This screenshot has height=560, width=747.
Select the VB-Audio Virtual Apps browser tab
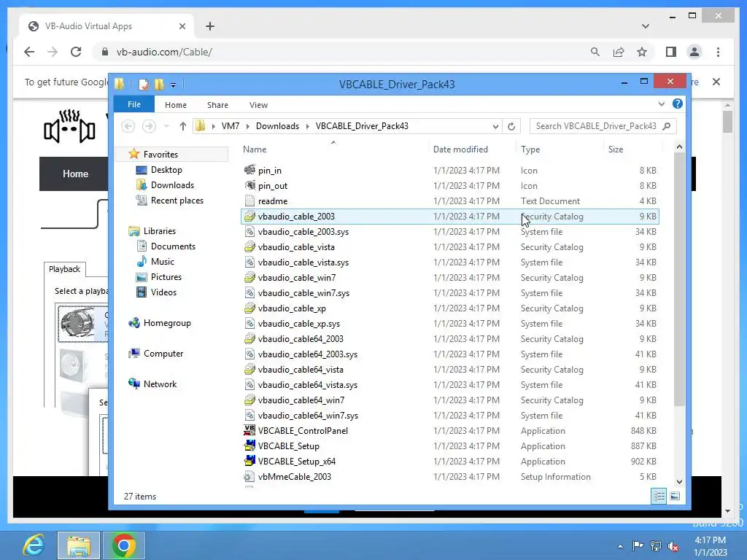[x=107, y=26]
